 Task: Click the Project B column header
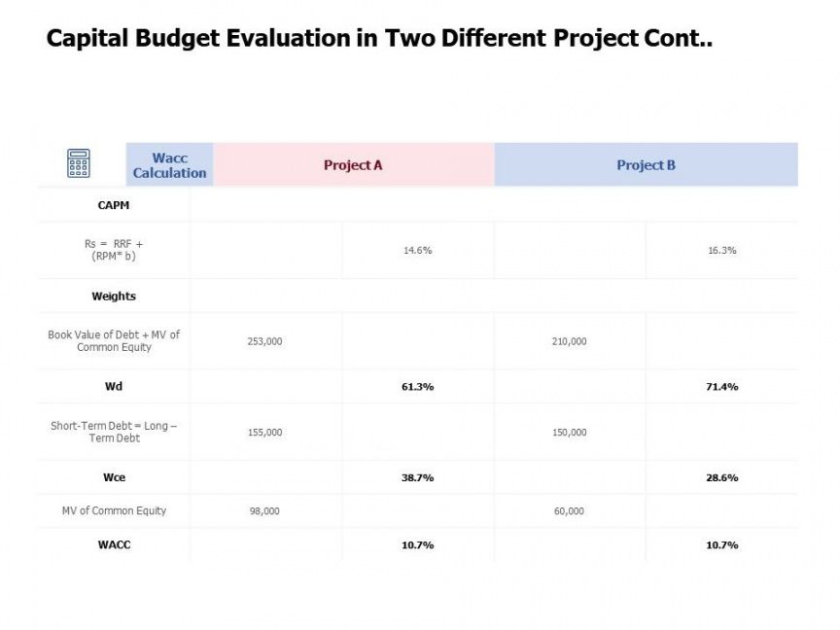click(x=646, y=165)
